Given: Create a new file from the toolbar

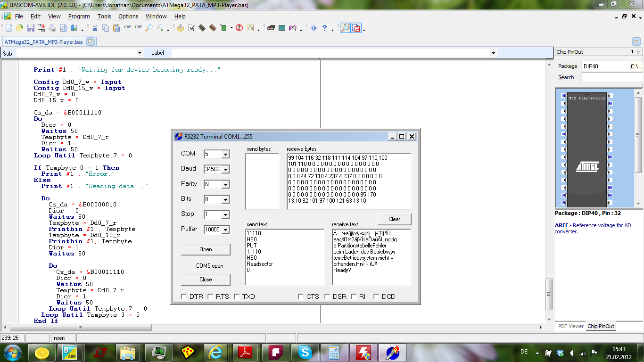Looking at the screenshot, I should (9, 28).
